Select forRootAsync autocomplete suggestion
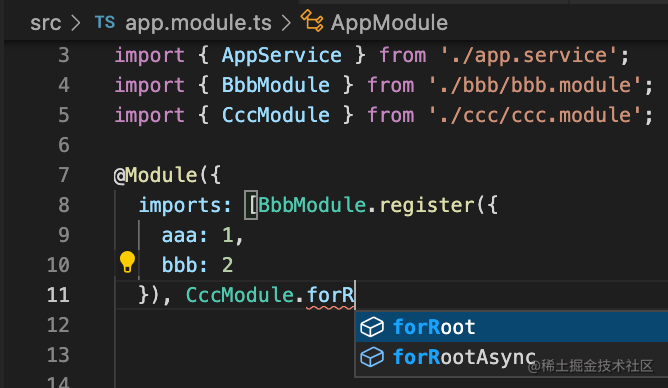Image resolution: width=668 pixels, height=388 pixels. (512, 356)
